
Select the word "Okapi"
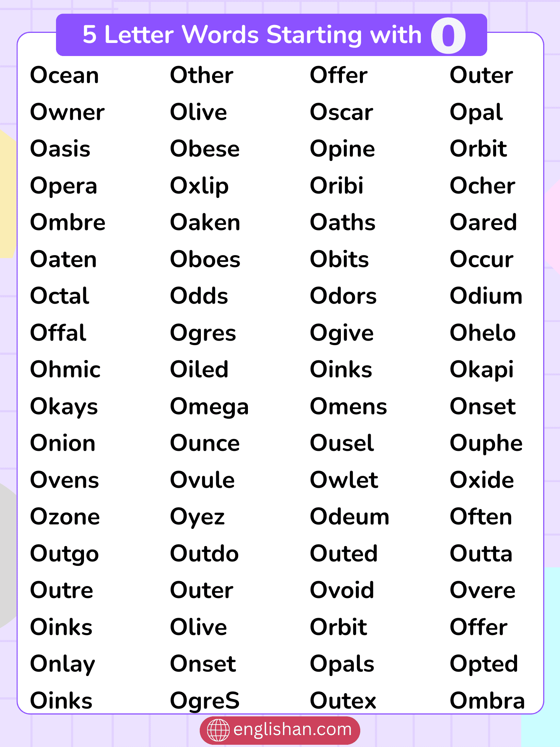click(x=482, y=370)
